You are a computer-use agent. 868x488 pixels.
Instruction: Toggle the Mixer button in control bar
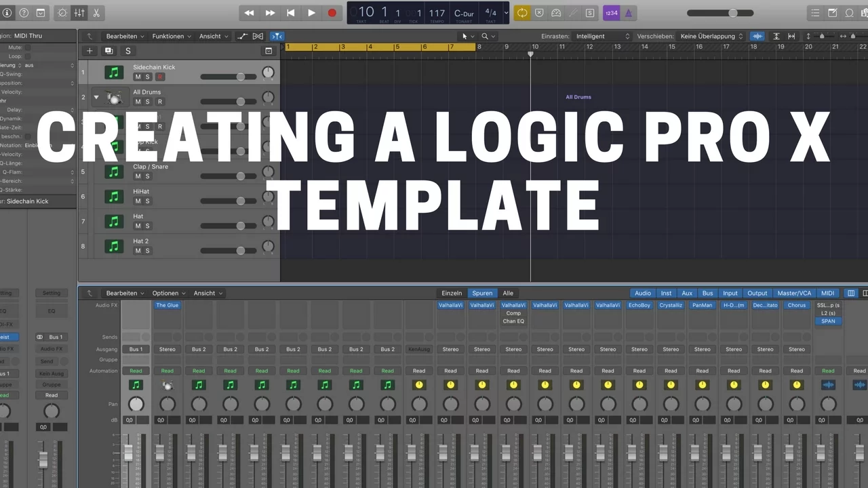coord(79,13)
